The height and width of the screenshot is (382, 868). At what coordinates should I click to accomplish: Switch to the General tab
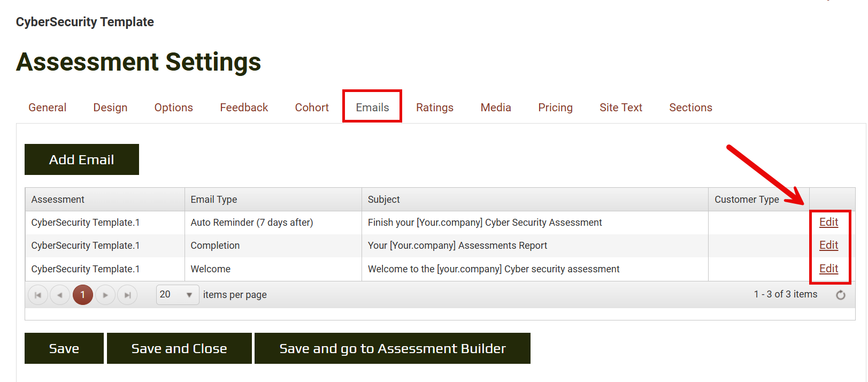[x=47, y=108]
